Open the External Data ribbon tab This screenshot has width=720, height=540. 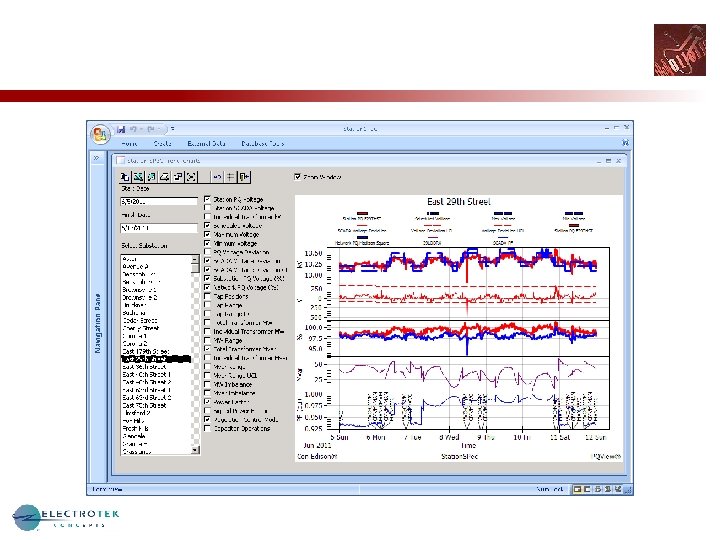tap(206, 143)
